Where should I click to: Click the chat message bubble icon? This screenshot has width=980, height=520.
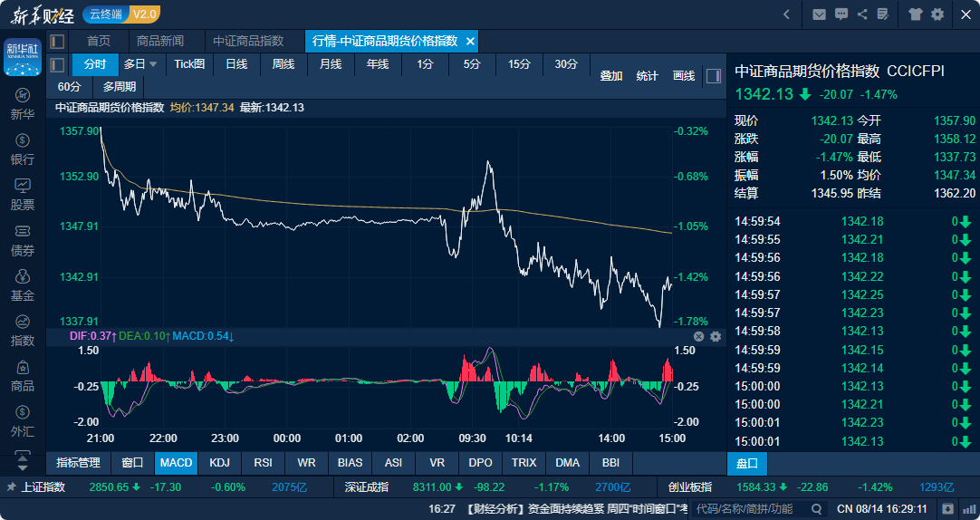tap(841, 14)
